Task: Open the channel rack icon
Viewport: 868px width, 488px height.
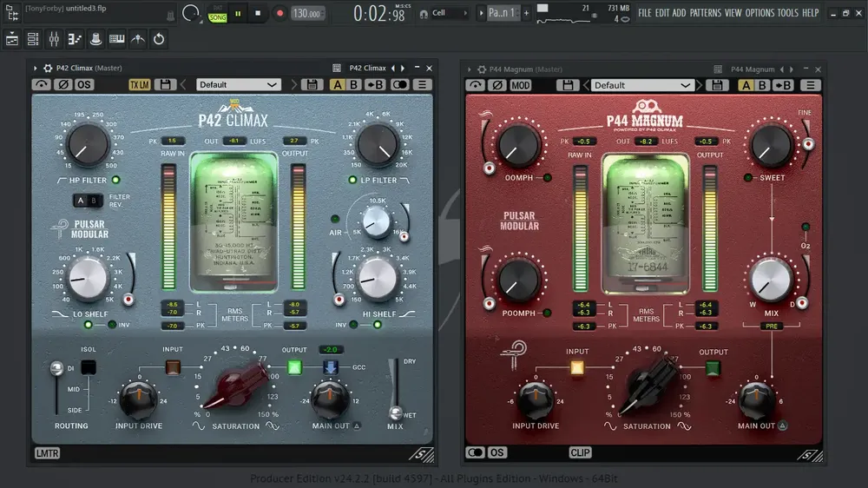Action: [x=33, y=39]
